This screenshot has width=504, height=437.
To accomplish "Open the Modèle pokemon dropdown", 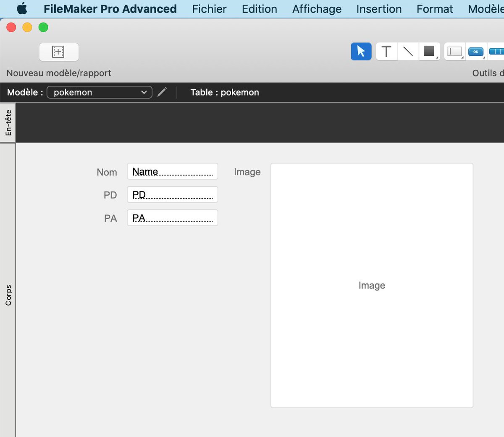I will pyautogui.click(x=100, y=92).
